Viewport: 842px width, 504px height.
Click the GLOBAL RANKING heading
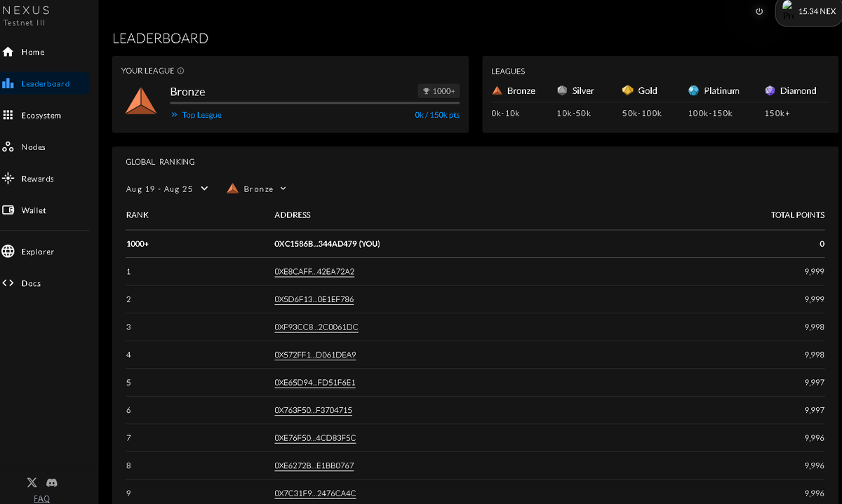point(160,162)
